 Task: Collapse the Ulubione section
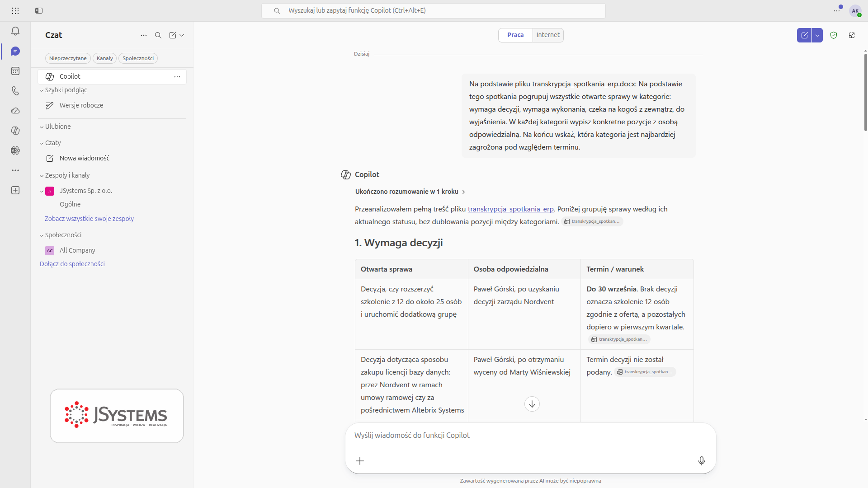click(42, 127)
